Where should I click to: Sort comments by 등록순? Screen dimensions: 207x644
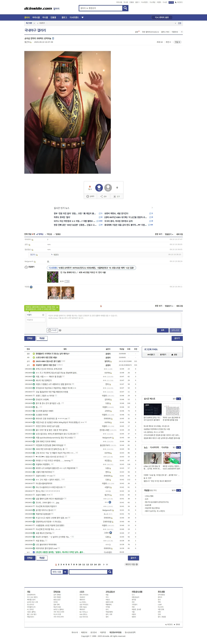pos(40,234)
